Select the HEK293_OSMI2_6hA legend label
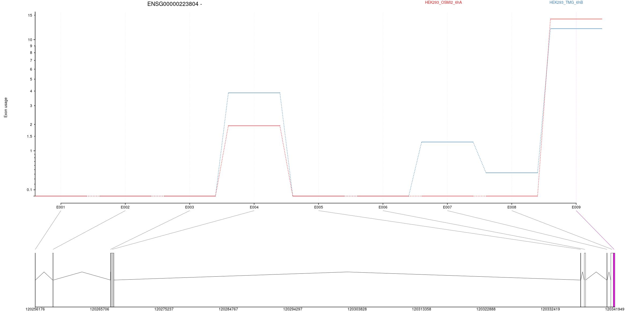This screenshot has height=322, width=644. pos(443,3)
